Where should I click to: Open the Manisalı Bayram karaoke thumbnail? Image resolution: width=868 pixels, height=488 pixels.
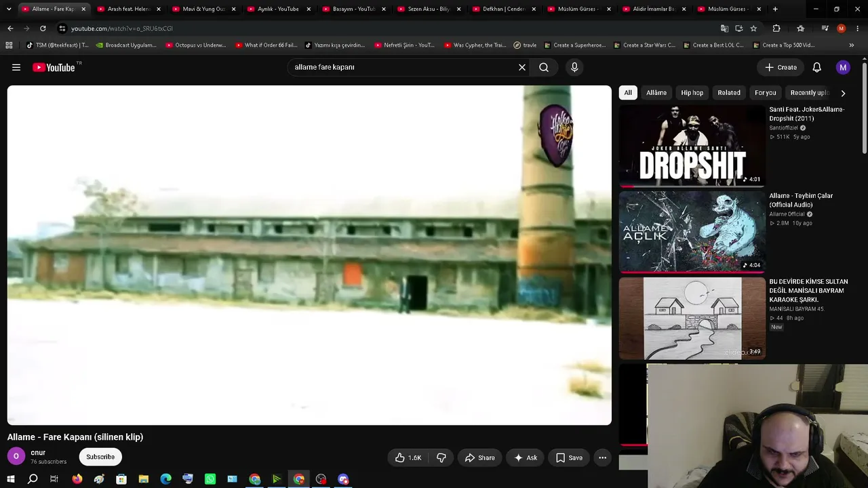point(692,318)
